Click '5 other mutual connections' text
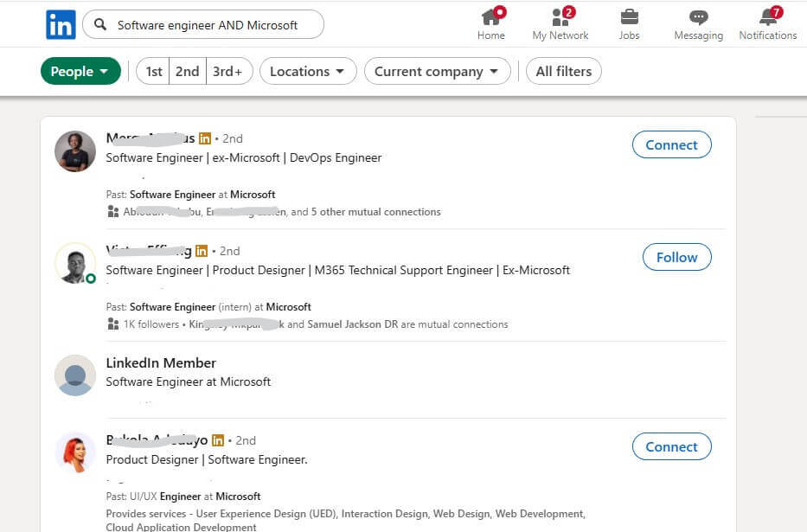The image size is (807, 532). click(375, 211)
